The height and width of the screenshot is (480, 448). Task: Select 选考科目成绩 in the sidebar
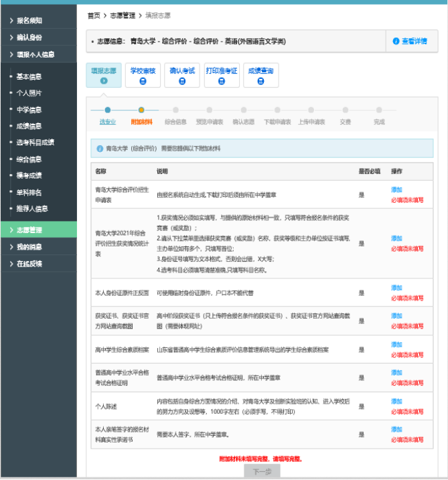(35, 143)
